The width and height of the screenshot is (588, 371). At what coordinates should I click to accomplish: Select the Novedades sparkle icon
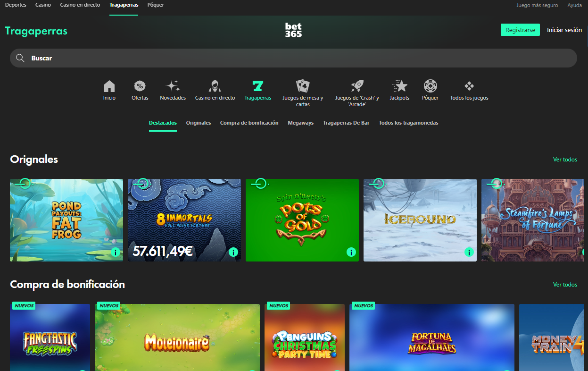pyautogui.click(x=173, y=86)
